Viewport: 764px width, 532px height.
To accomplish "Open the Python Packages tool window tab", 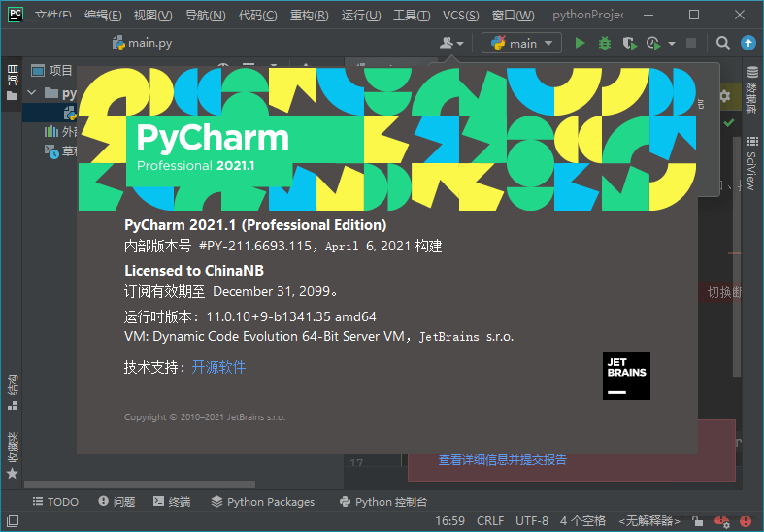I will click(x=263, y=501).
